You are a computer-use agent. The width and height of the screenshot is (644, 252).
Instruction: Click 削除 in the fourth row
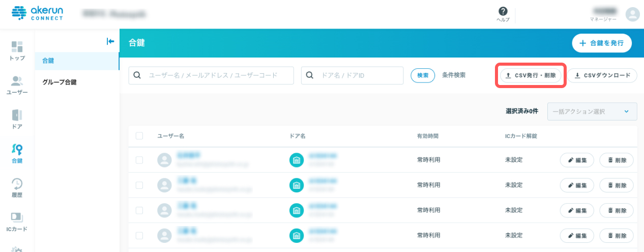tap(617, 236)
